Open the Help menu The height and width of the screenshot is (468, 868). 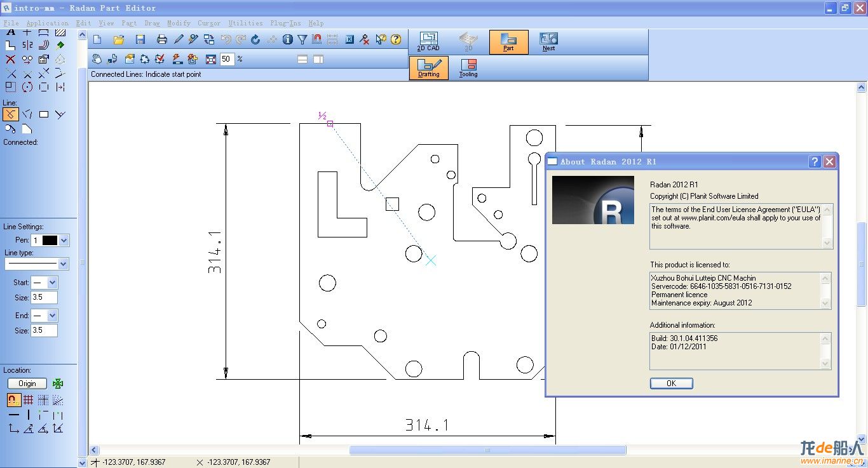(316, 23)
